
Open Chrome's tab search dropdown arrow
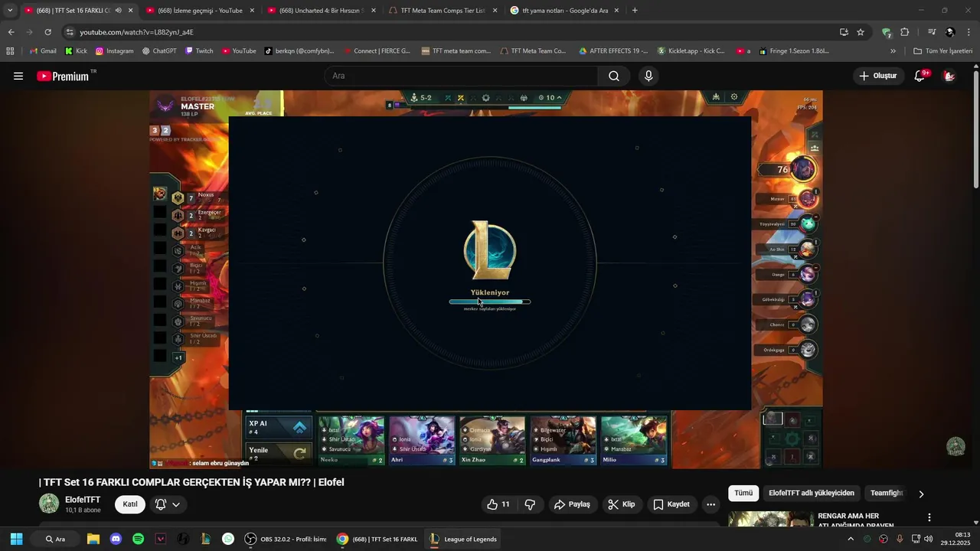point(10,11)
